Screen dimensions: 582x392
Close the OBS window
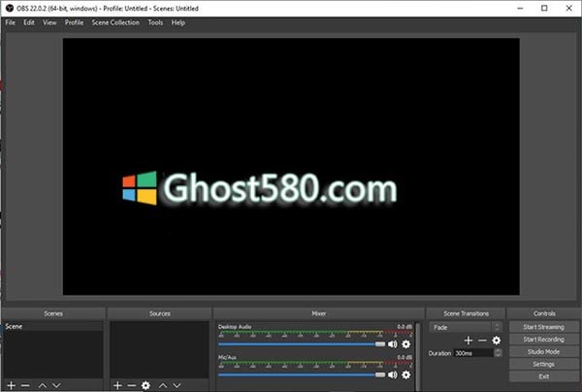point(569,8)
